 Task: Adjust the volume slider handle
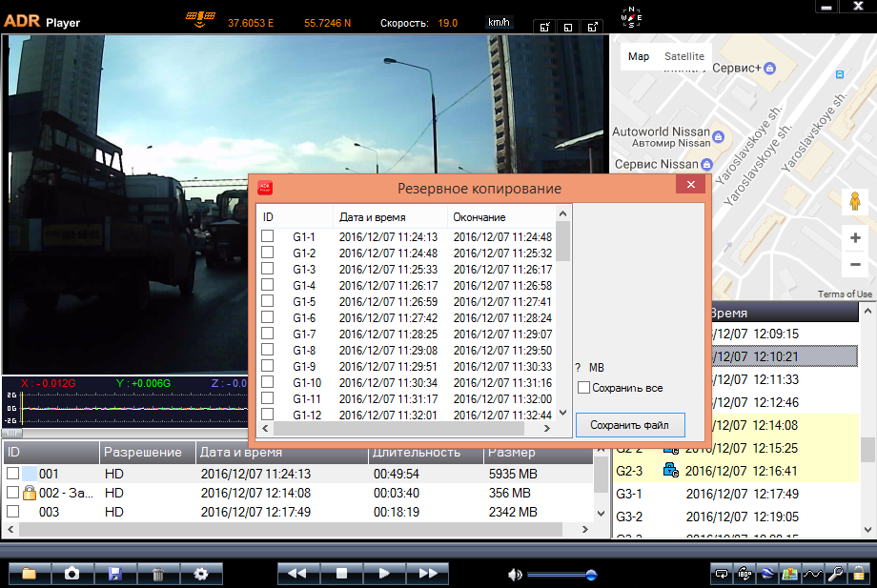[x=591, y=575]
